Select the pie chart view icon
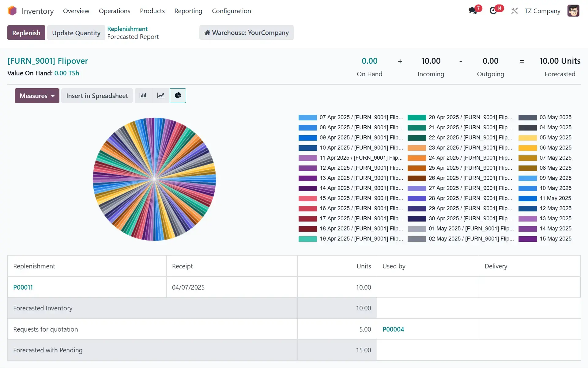This screenshot has width=588, height=368. coord(178,96)
